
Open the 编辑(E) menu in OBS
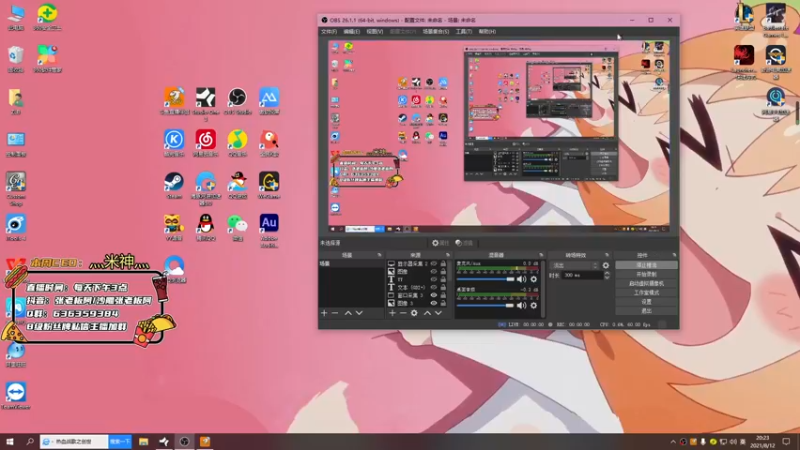click(x=351, y=32)
